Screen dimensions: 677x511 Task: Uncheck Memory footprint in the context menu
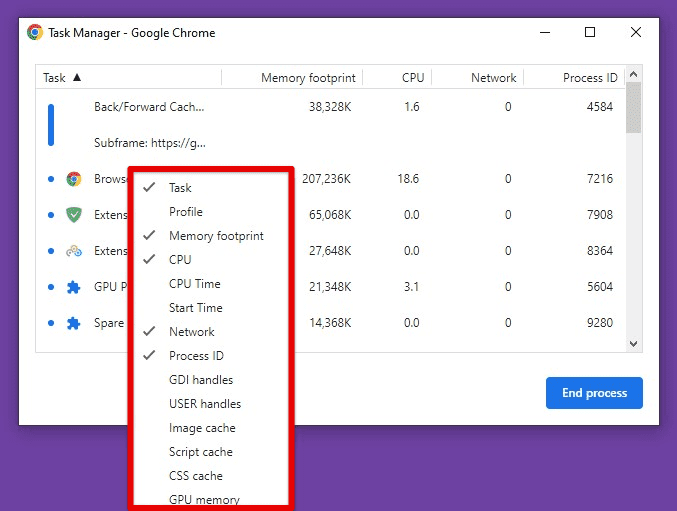pos(211,236)
